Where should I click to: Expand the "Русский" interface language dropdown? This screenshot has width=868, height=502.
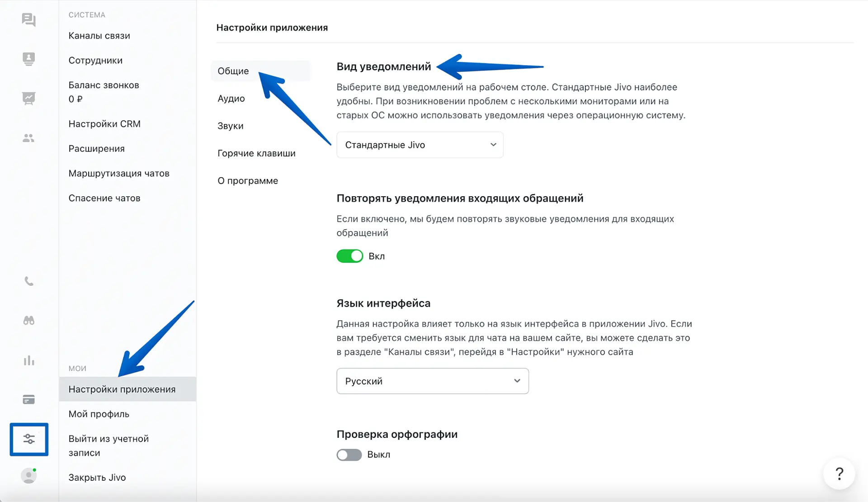[x=432, y=381]
